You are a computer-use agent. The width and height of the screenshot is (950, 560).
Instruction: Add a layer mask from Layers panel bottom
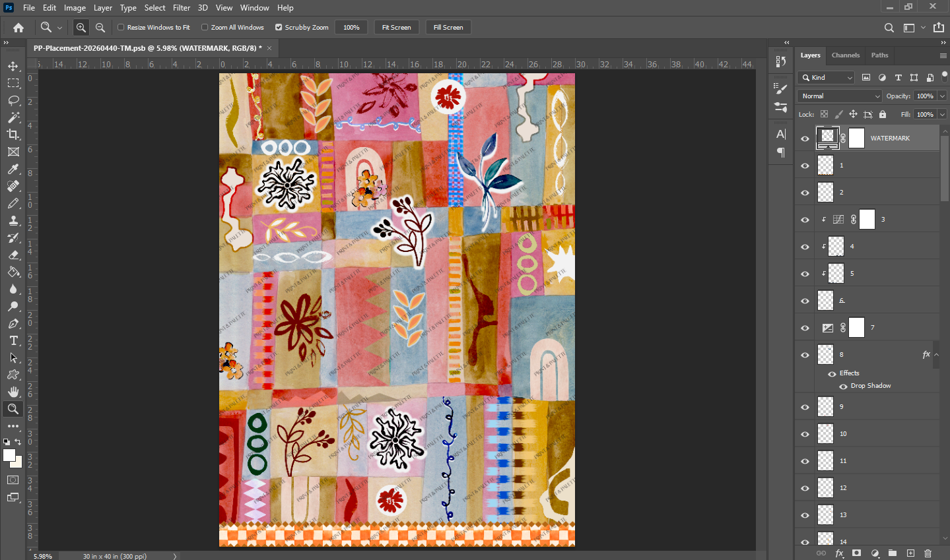click(857, 553)
